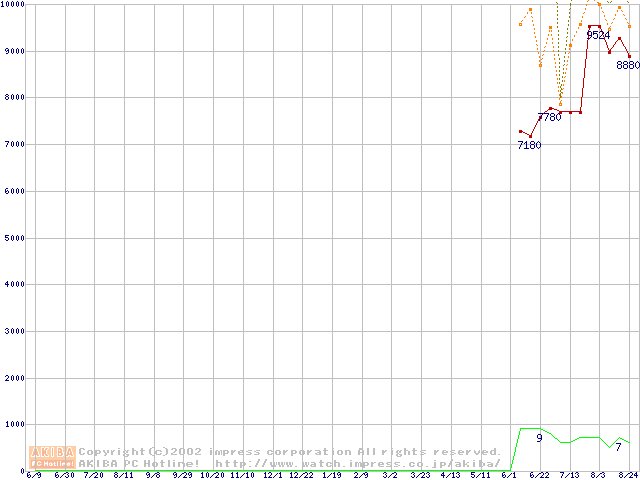
Task: Select the green line label 7
Action: pos(618,447)
